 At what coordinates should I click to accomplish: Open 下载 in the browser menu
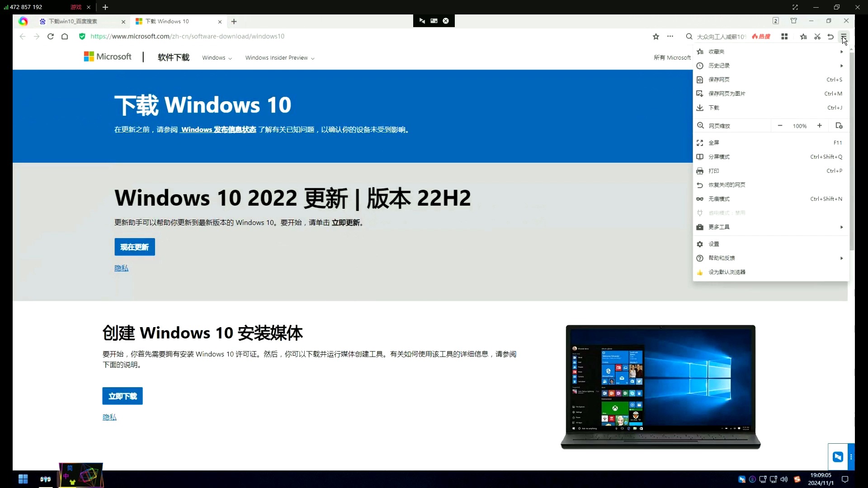[771, 108]
